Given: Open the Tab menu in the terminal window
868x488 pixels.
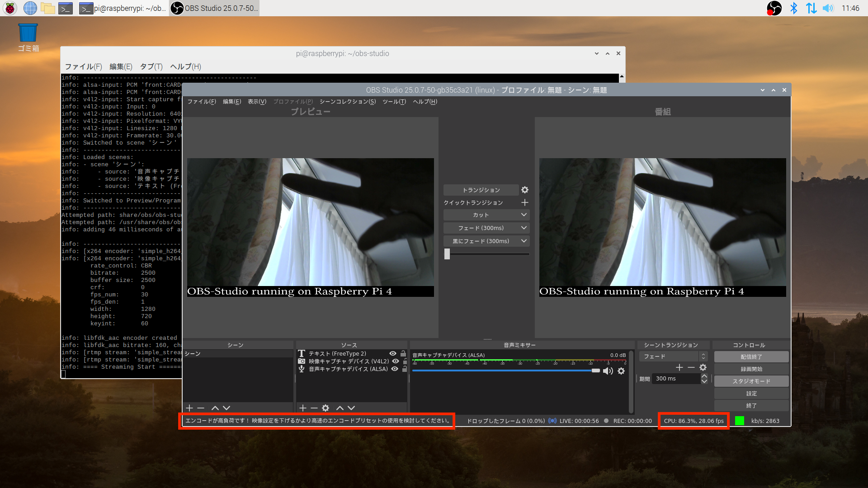Looking at the screenshot, I should click(151, 66).
